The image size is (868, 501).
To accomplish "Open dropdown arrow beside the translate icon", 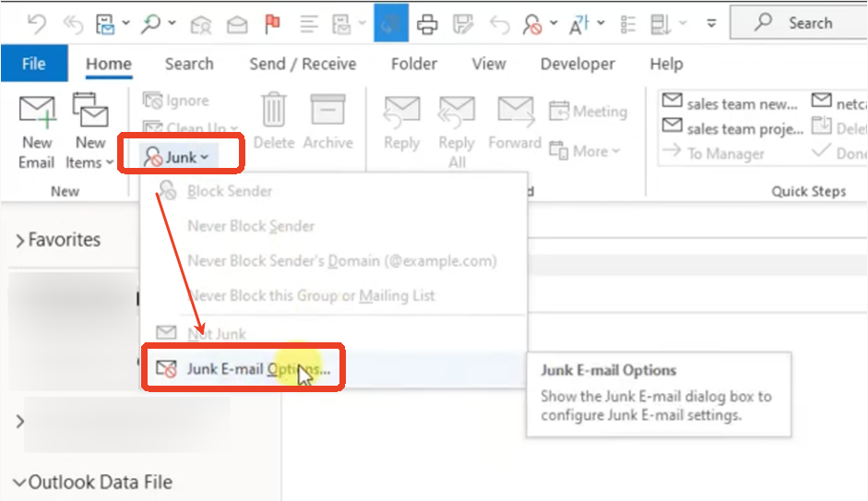I will coord(600,23).
